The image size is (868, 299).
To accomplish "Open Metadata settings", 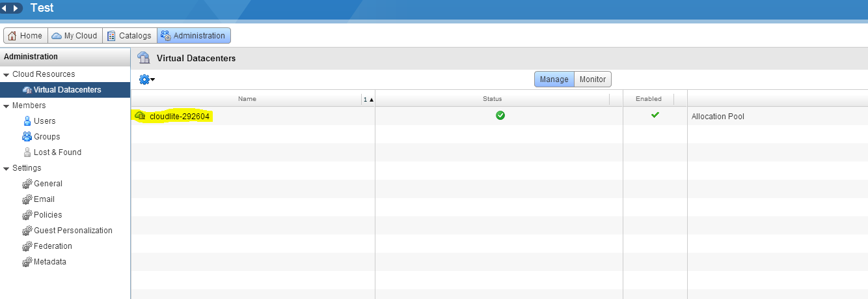I will pyautogui.click(x=50, y=262).
